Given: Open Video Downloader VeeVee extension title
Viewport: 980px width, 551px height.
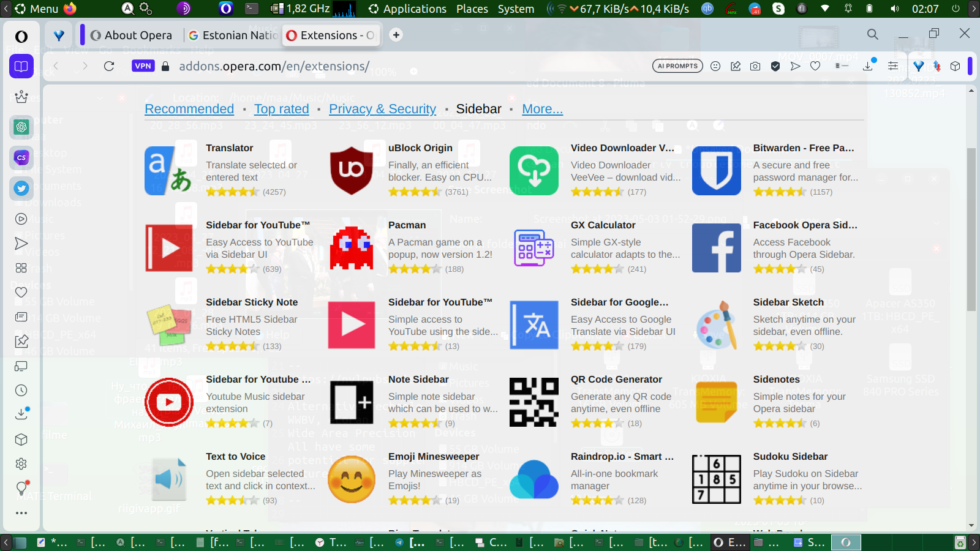Looking at the screenshot, I should point(622,148).
